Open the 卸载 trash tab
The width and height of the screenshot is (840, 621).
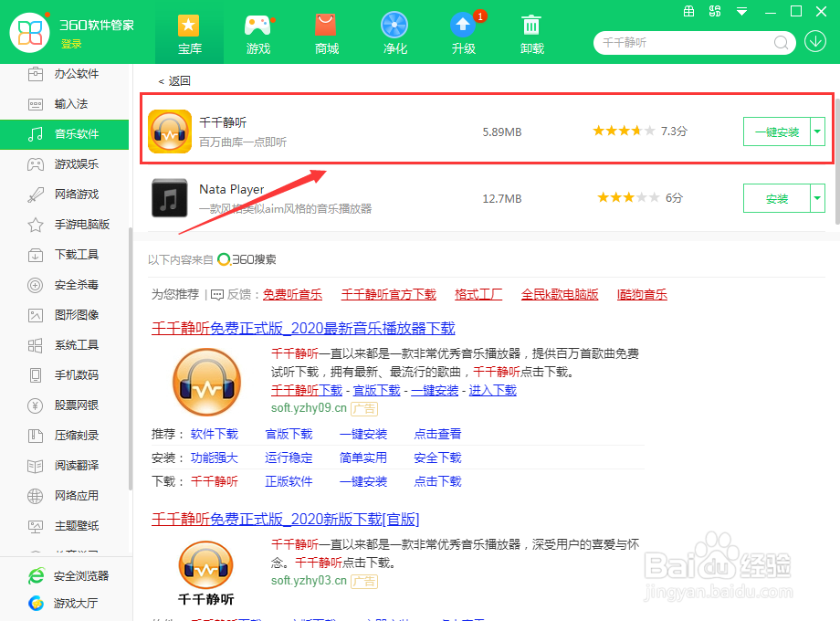(x=532, y=35)
